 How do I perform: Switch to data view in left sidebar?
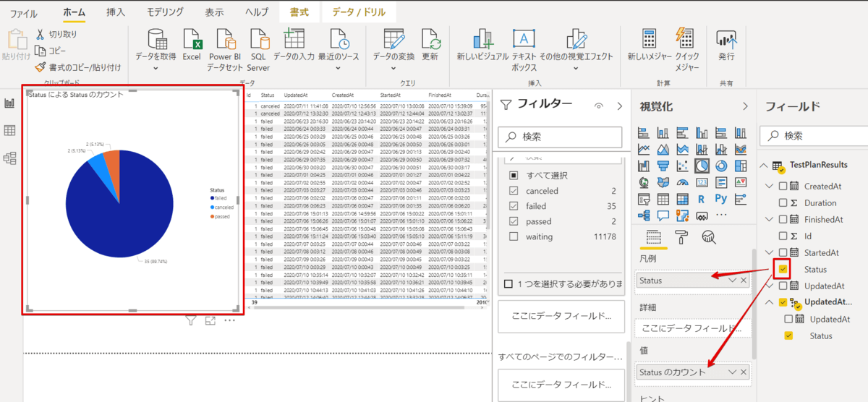[x=10, y=130]
